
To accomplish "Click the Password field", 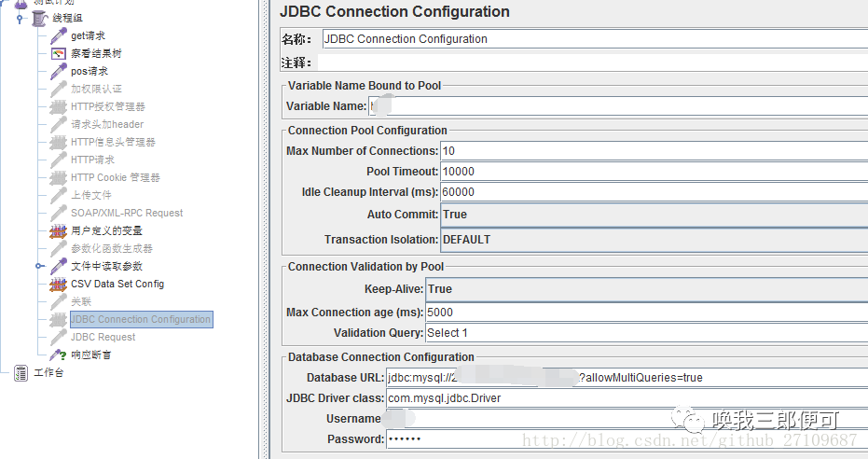I will click(625, 438).
